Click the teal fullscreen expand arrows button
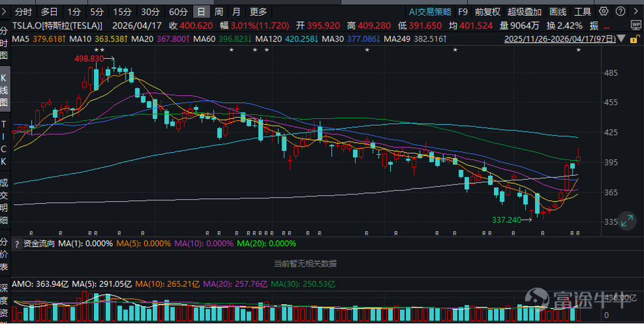Image resolution: width=644 pixels, height=324 pixels. click(x=627, y=220)
